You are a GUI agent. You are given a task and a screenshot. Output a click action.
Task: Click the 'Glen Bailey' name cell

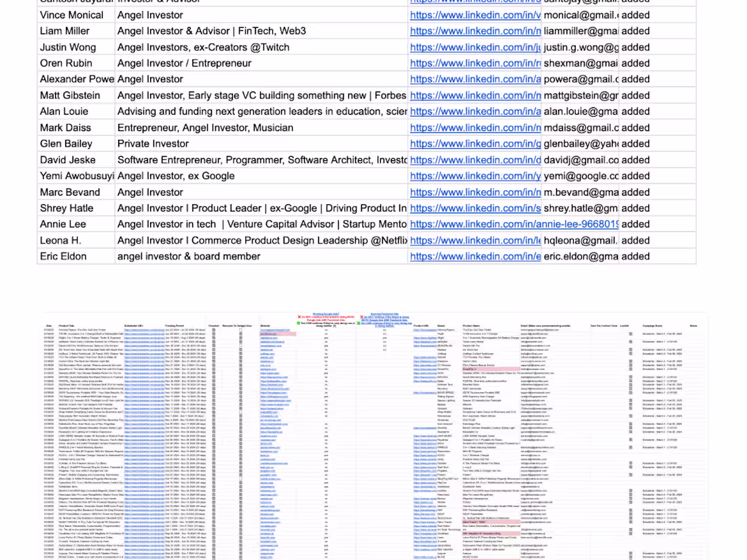(x=76, y=144)
